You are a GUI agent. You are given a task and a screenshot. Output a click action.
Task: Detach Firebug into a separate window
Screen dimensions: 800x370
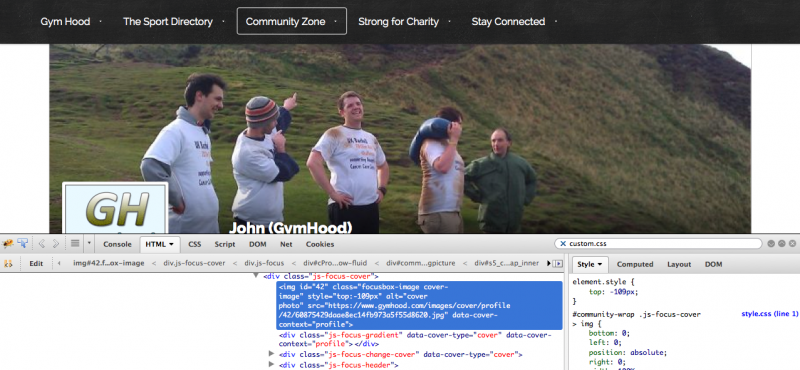[782, 244]
